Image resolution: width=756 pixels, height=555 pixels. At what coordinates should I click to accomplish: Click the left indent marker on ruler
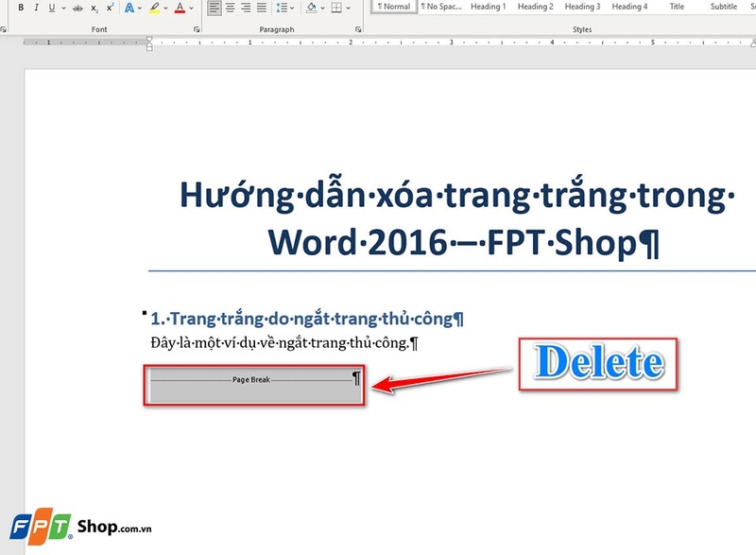tap(149, 43)
